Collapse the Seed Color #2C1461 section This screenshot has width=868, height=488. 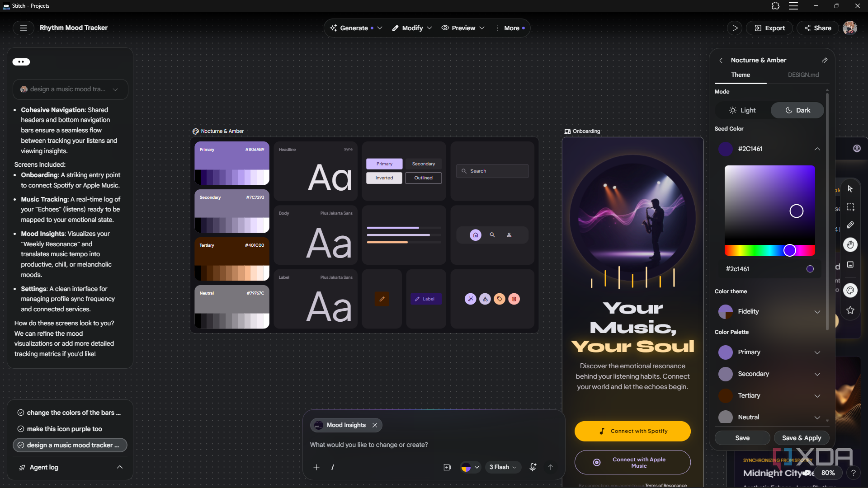pyautogui.click(x=817, y=149)
